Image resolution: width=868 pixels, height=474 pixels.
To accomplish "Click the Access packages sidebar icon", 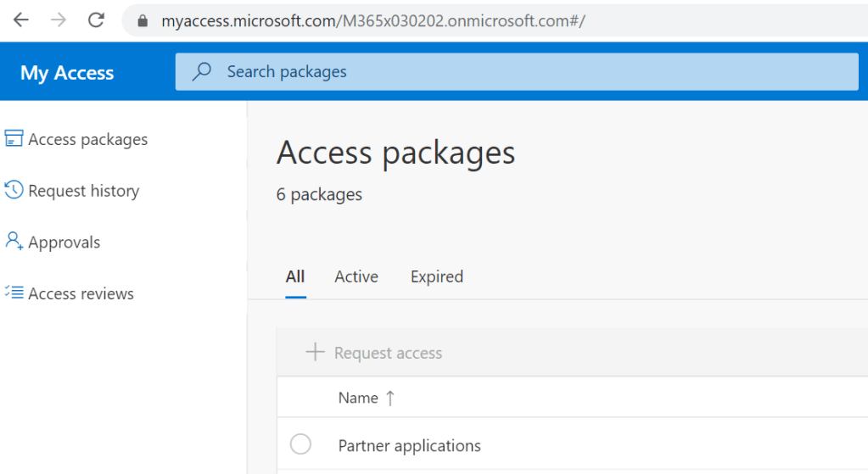I will pyautogui.click(x=14, y=139).
